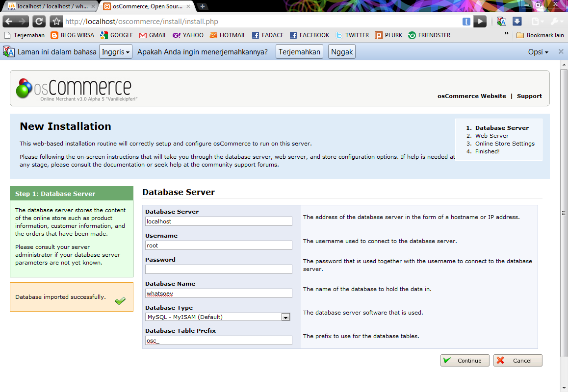568x392 pixels.
Task: Click the 'New Installation' heading
Action: point(66,126)
